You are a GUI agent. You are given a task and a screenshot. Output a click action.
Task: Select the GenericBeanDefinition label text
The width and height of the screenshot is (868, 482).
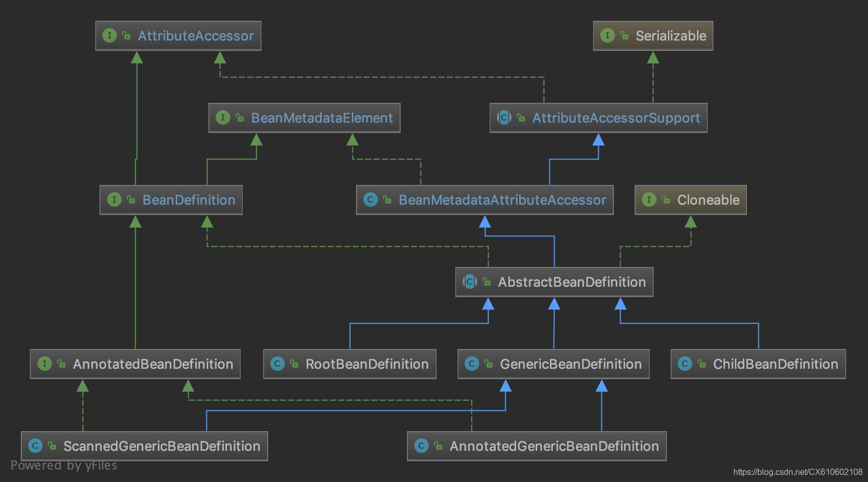571,364
